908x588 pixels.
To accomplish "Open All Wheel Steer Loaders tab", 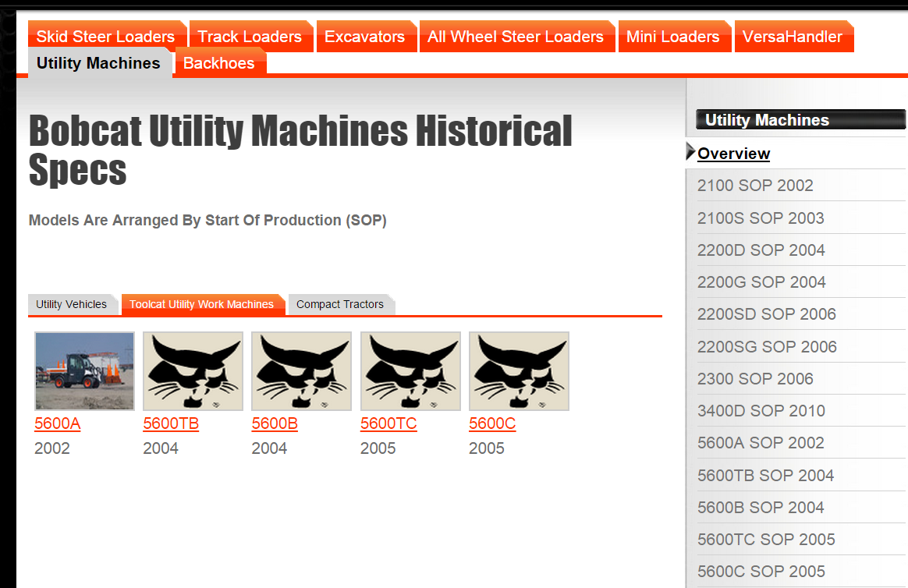I will point(517,37).
